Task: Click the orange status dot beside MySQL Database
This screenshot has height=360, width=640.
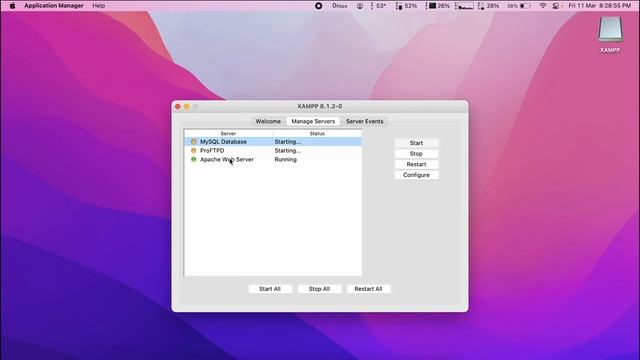Action: pyautogui.click(x=193, y=142)
